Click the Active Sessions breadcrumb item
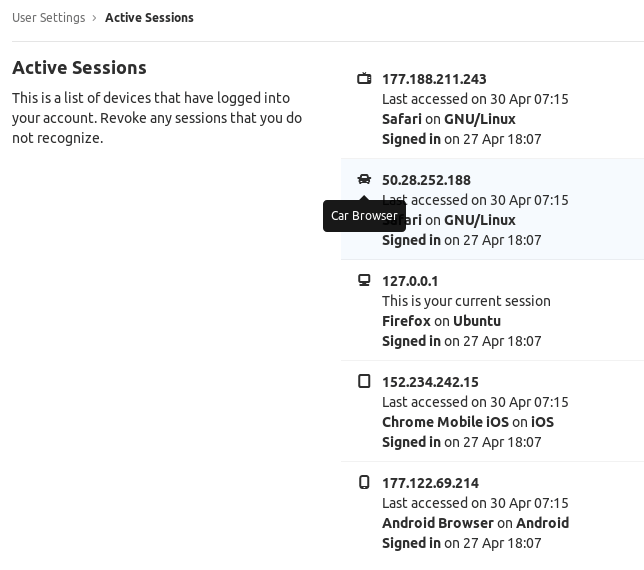The width and height of the screenshot is (644, 570). 149,18
